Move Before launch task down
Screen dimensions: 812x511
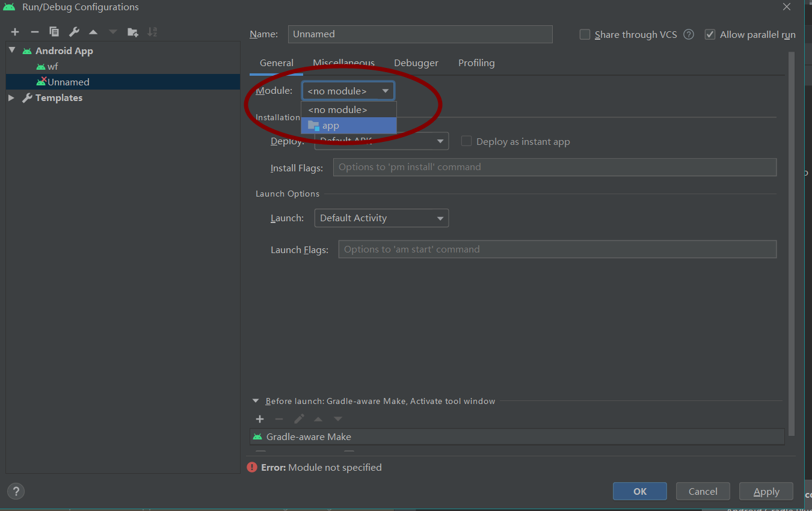click(338, 419)
